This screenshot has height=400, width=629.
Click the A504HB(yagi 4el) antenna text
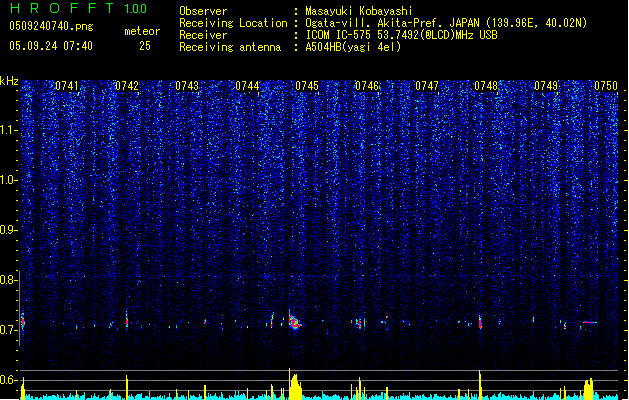point(353,47)
